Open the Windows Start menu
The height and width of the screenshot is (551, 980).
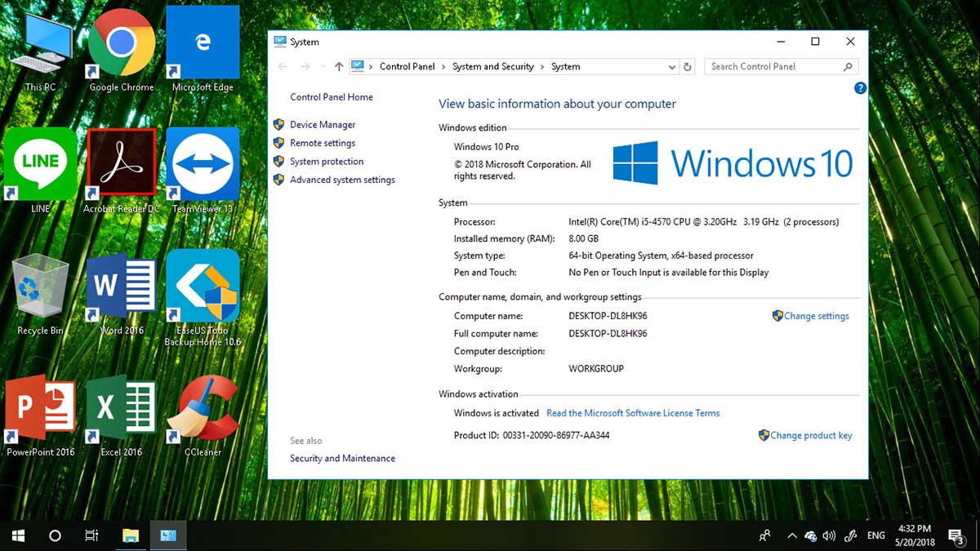(17, 535)
